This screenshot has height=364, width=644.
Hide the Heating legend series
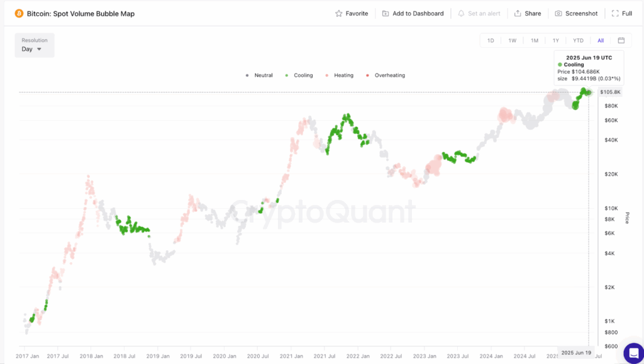tap(340, 75)
